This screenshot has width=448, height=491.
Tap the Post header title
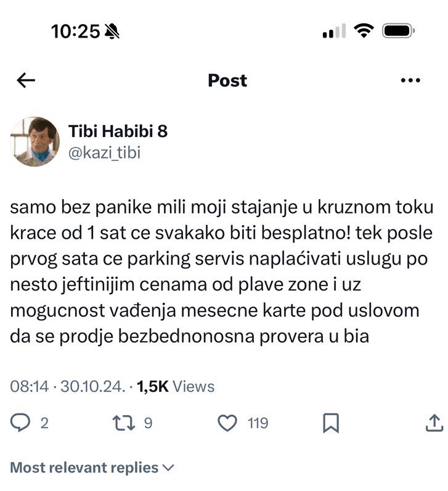pos(227,80)
